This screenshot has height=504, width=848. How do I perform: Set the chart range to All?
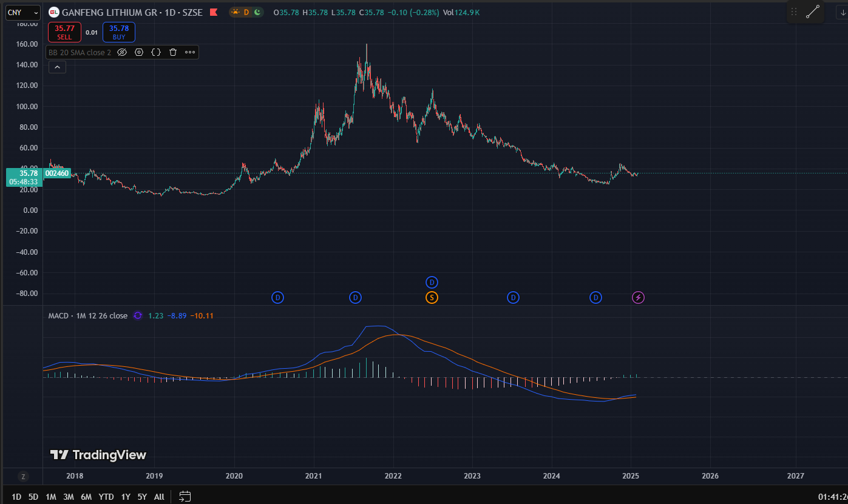click(159, 497)
